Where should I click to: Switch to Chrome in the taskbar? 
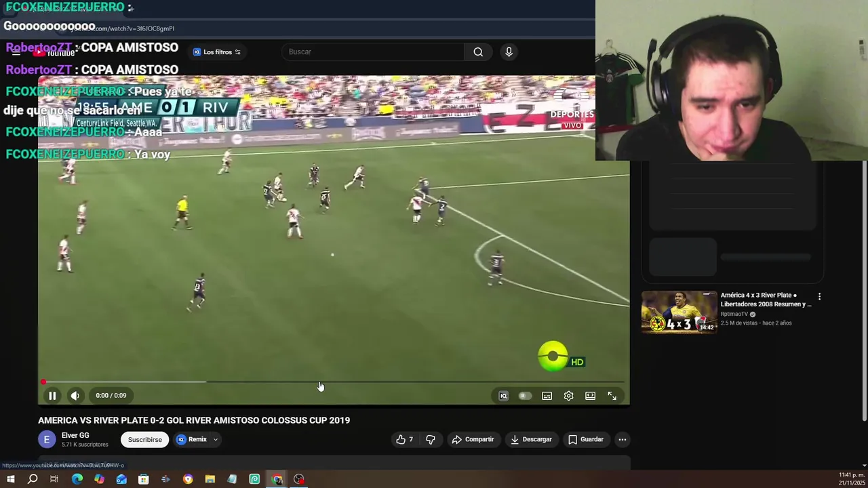pyautogui.click(x=277, y=479)
